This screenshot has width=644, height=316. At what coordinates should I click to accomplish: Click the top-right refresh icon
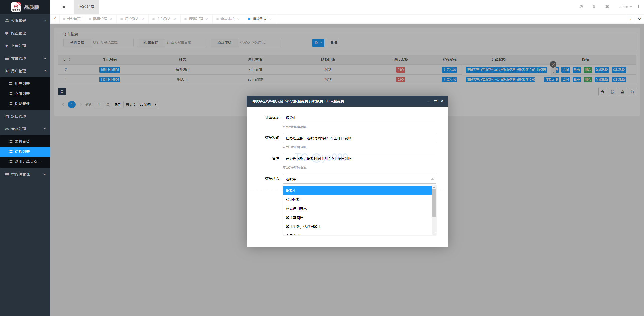pos(581,7)
